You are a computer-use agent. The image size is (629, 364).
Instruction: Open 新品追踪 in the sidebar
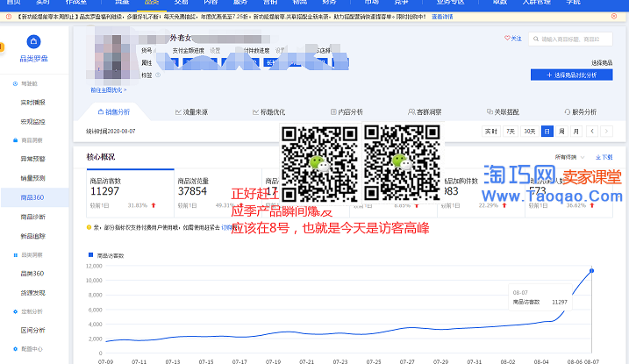pos(32,236)
